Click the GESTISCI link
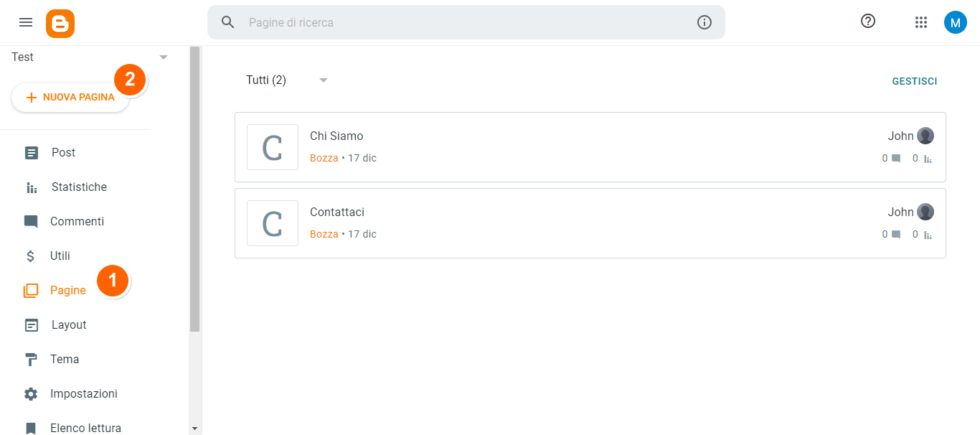 914,81
